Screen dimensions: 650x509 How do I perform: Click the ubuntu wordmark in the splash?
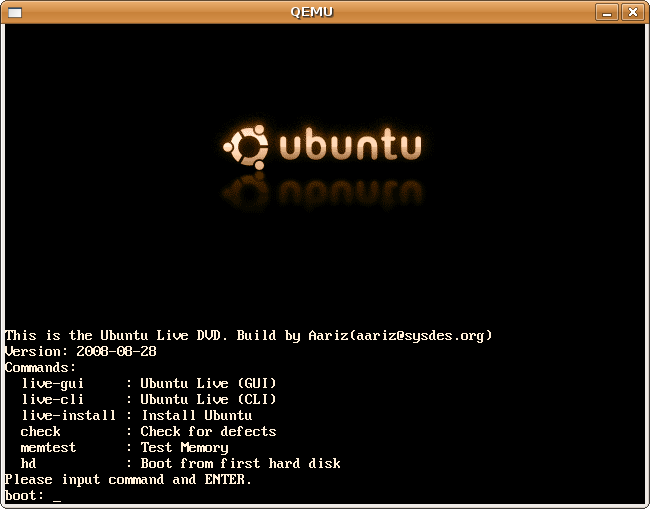351,144
